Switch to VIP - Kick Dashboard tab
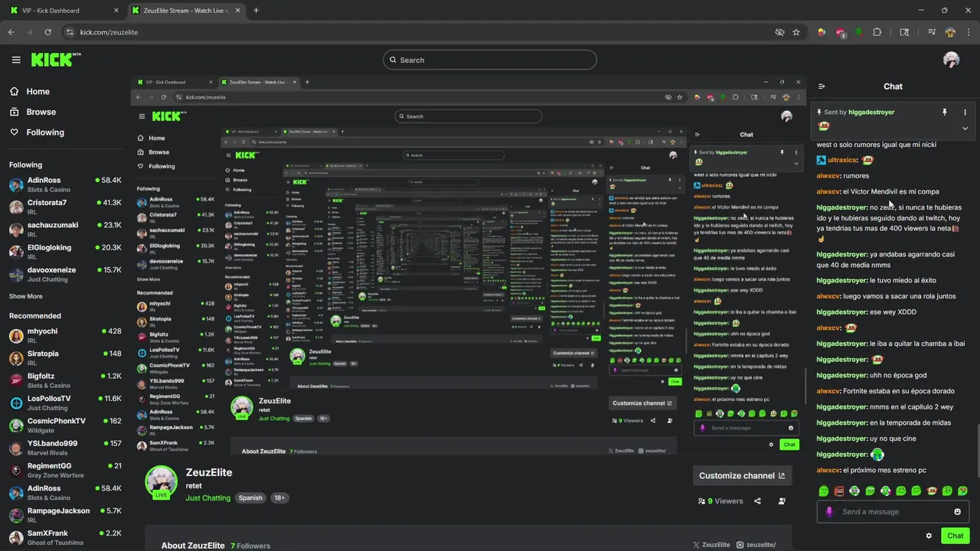The image size is (980, 551). (64, 10)
